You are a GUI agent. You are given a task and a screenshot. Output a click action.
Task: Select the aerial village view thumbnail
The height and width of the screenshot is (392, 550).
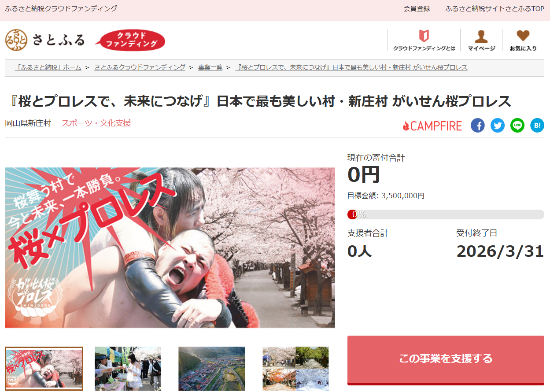[211, 368]
